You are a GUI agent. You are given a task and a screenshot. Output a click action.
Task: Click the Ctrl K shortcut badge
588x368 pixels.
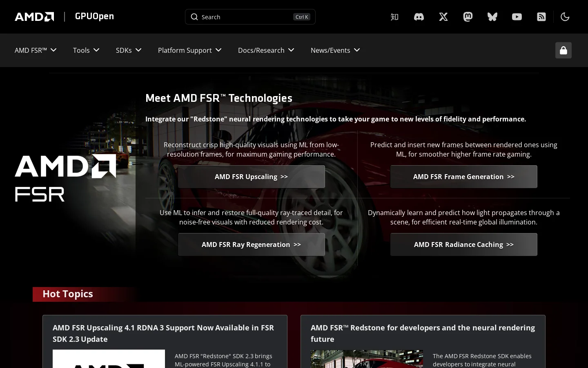pos(302,17)
